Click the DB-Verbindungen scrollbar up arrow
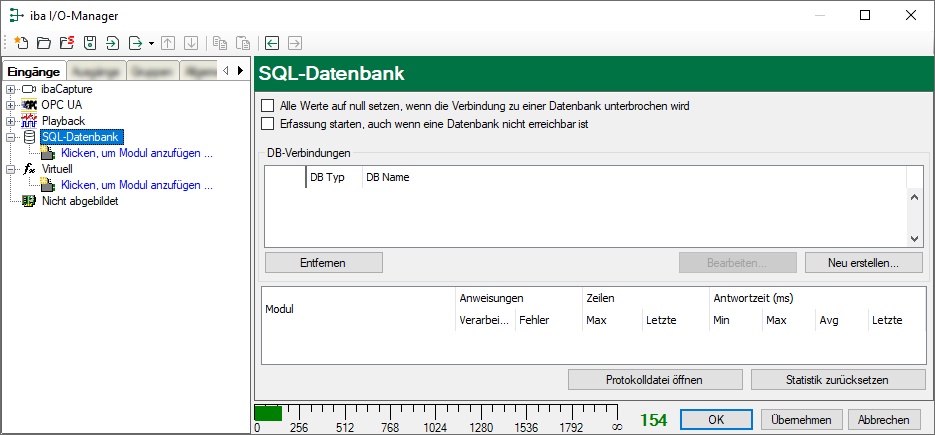Image resolution: width=935 pixels, height=435 pixels. (x=914, y=198)
